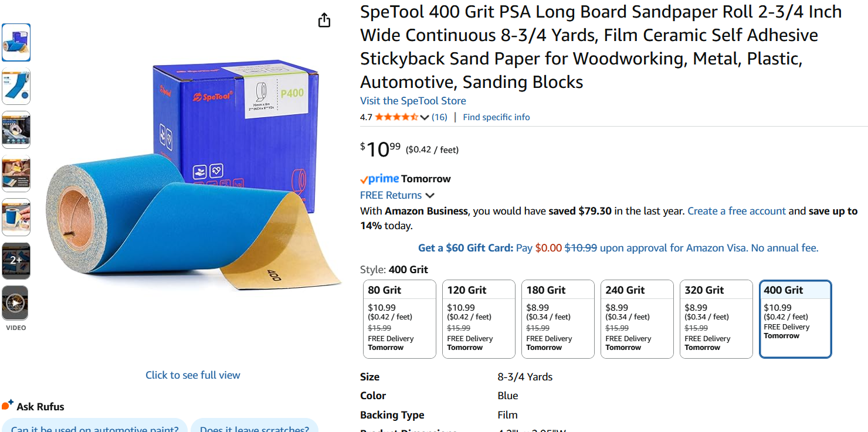This screenshot has height=432, width=868.
Task: Click the star rating icons
Action: coord(396,117)
